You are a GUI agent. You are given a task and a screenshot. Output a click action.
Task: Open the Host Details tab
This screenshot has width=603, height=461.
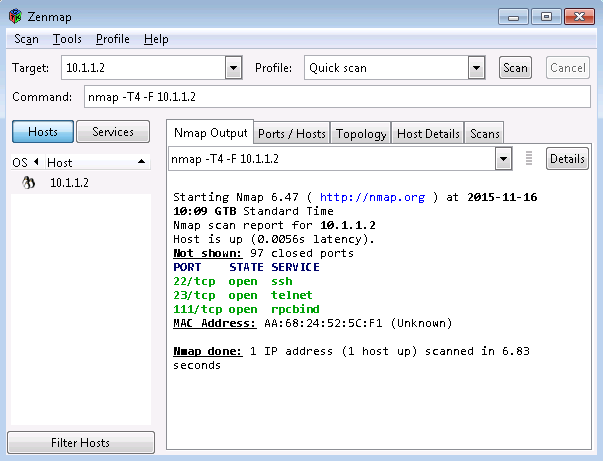428,134
